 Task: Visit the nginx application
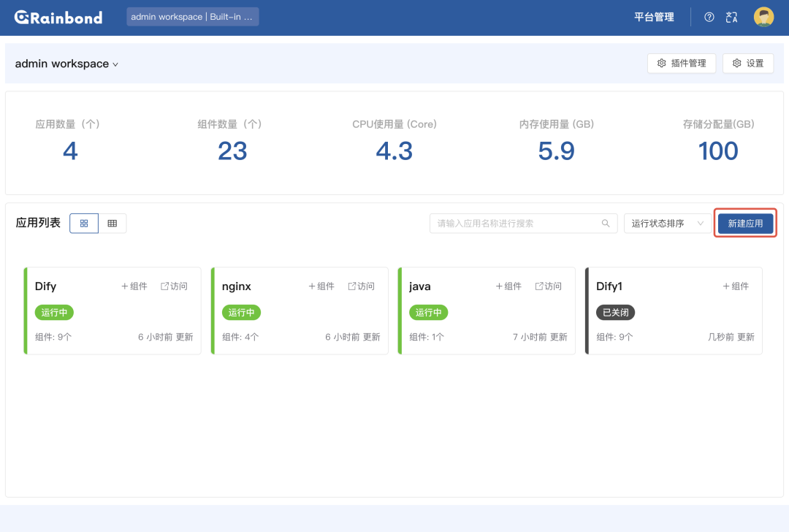coord(362,286)
